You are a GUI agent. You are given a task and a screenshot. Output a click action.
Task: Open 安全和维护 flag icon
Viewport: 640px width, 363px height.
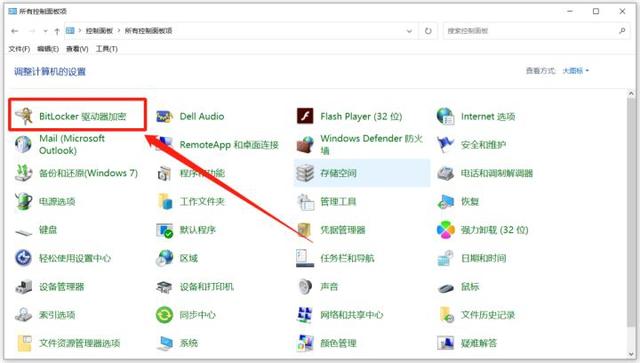[445, 145]
